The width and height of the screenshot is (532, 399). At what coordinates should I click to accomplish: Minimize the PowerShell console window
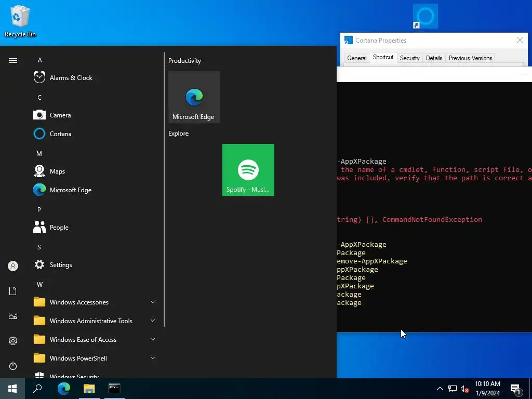[523, 74]
